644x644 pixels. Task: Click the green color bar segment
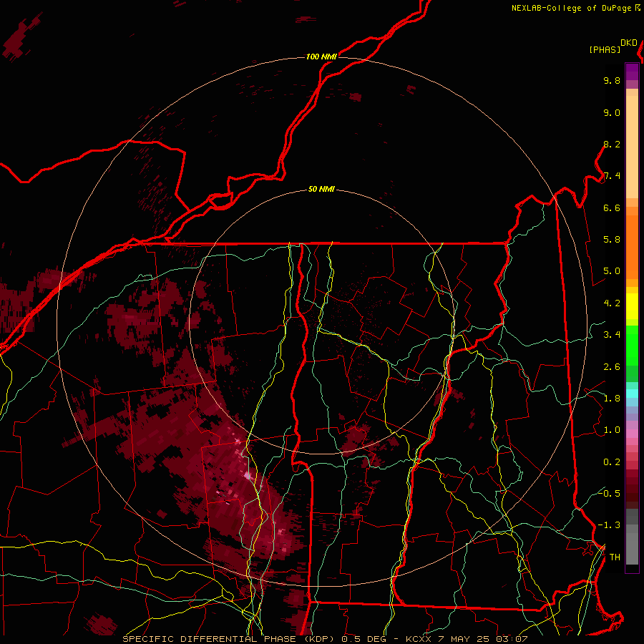tap(632, 346)
